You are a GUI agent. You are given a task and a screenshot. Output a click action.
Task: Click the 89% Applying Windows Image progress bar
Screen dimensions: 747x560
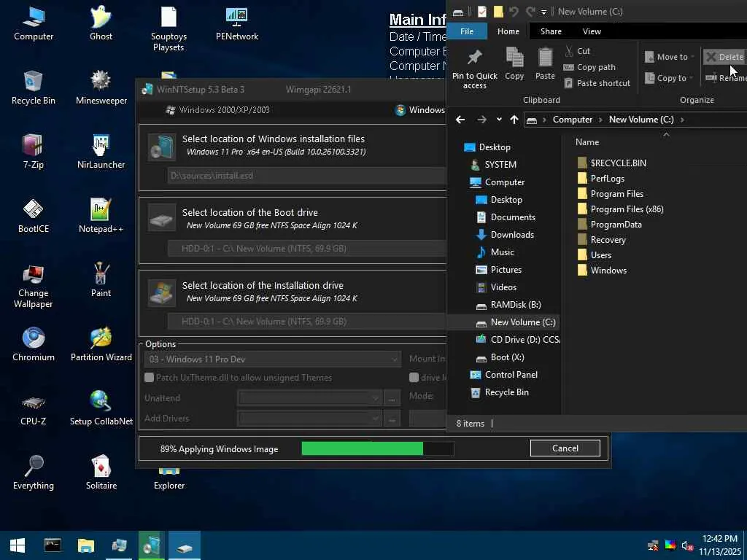[x=377, y=448]
